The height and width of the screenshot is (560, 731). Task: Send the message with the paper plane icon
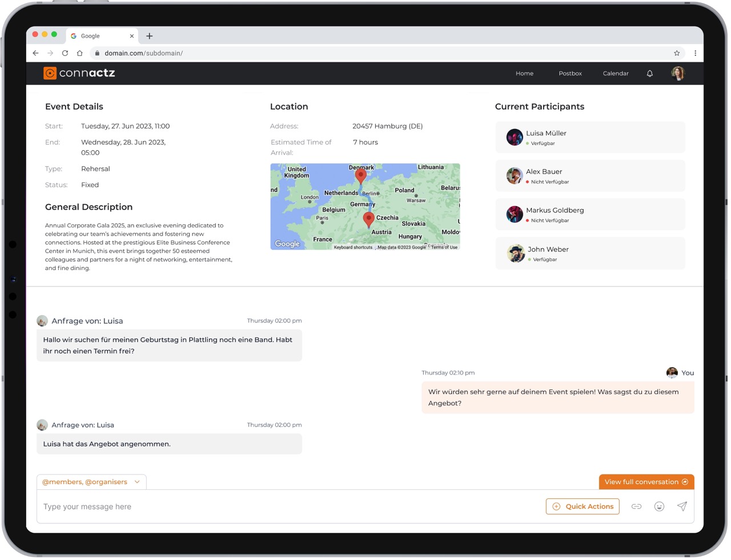(x=682, y=506)
